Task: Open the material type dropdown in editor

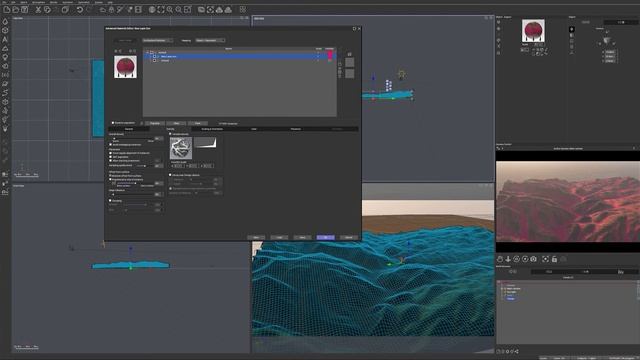Action: [158, 40]
